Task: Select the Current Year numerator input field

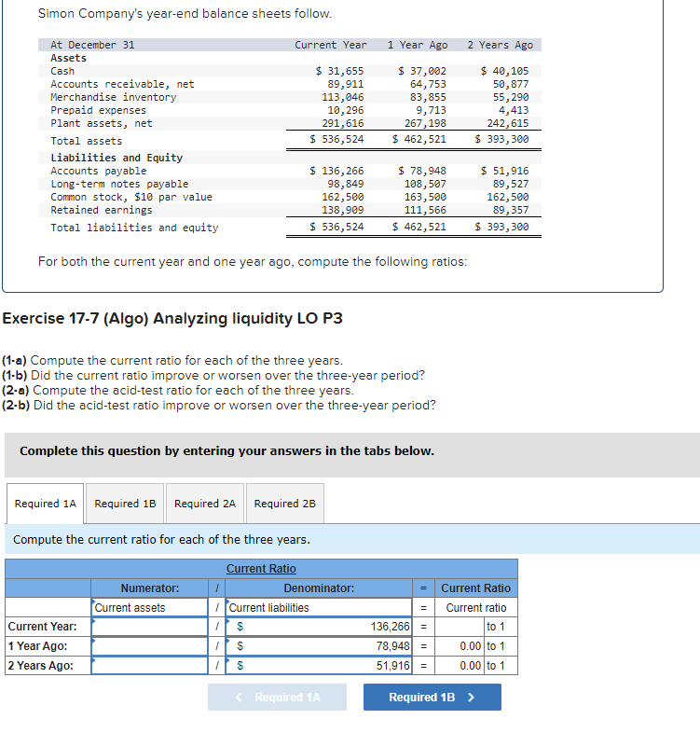Action: (149, 627)
